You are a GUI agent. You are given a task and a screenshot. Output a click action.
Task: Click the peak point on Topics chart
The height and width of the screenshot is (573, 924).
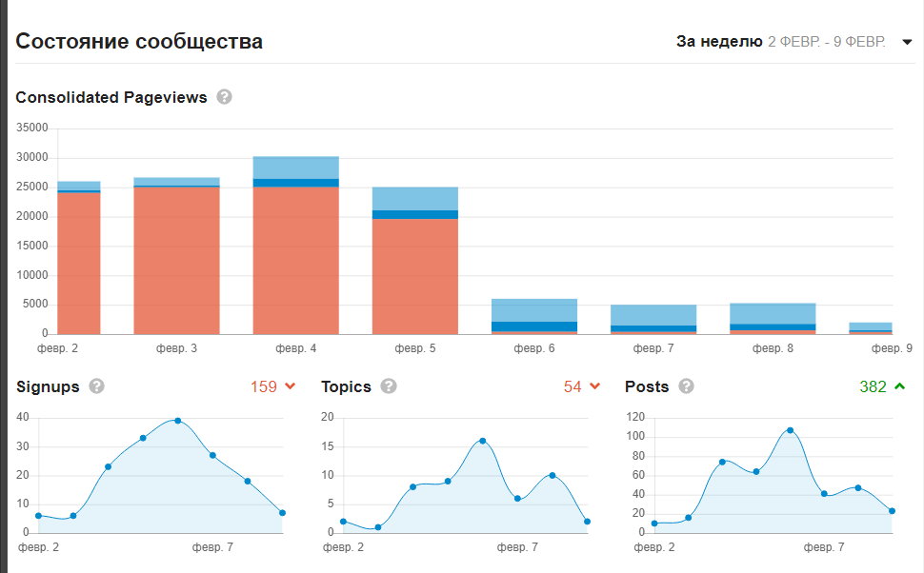tap(483, 441)
